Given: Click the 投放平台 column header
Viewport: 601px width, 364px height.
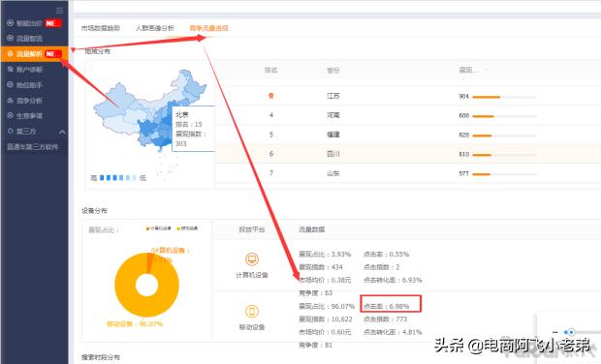Looking at the screenshot, I should click(252, 229).
